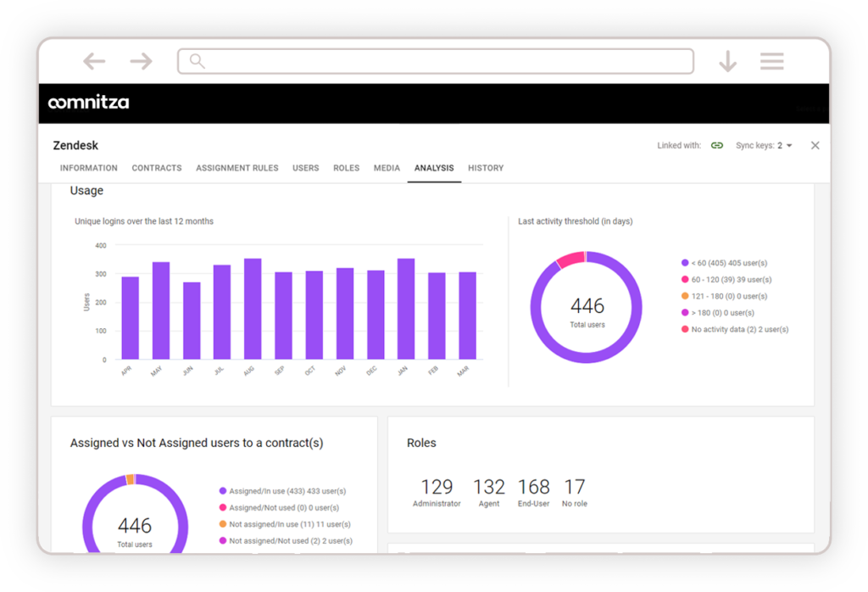The width and height of the screenshot is (868, 592).
Task: Click the 'Usage' section heading
Action: point(86,191)
